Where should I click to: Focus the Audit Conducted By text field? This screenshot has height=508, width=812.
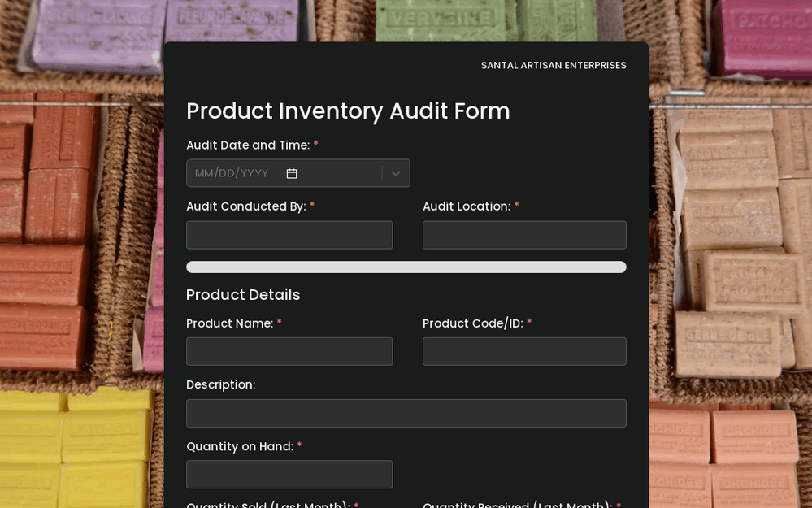289,235
